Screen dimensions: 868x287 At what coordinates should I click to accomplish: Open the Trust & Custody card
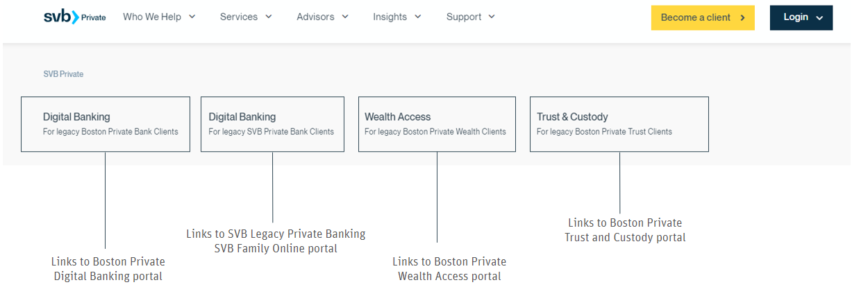click(x=619, y=124)
